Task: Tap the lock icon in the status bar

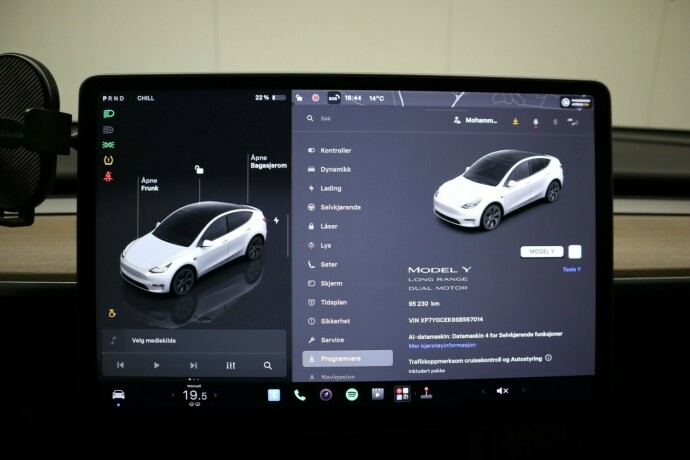Action: [299, 98]
